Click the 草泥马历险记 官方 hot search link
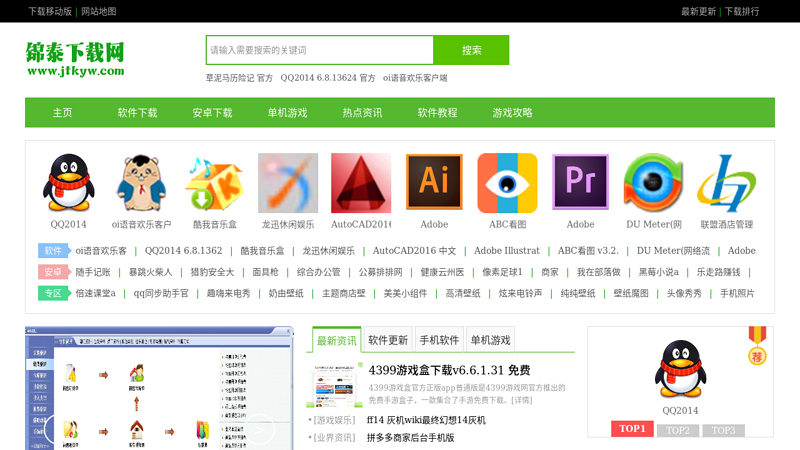Viewport: 800px width, 450px height. [239, 78]
